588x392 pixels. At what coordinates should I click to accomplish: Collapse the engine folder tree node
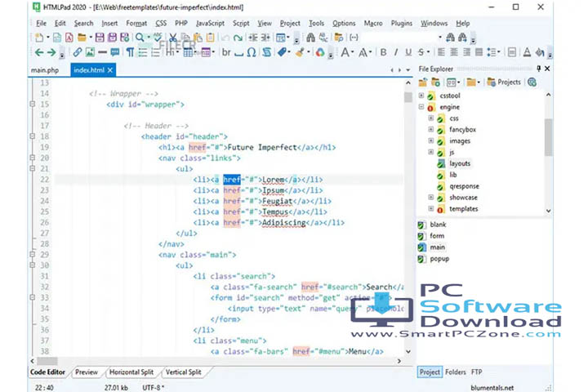coord(421,107)
